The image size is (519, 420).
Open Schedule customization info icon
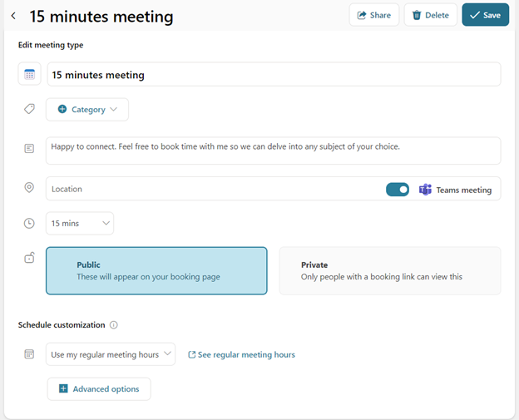(113, 325)
